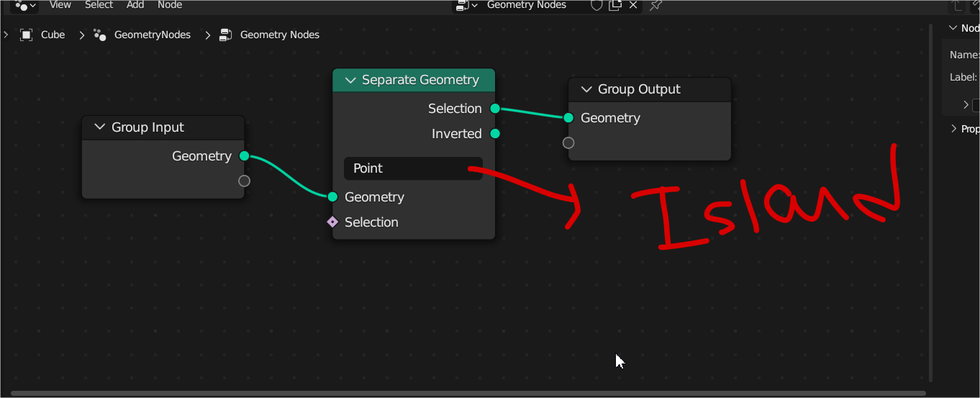Open the Select menu
The image size is (980, 398).
[x=99, y=5]
